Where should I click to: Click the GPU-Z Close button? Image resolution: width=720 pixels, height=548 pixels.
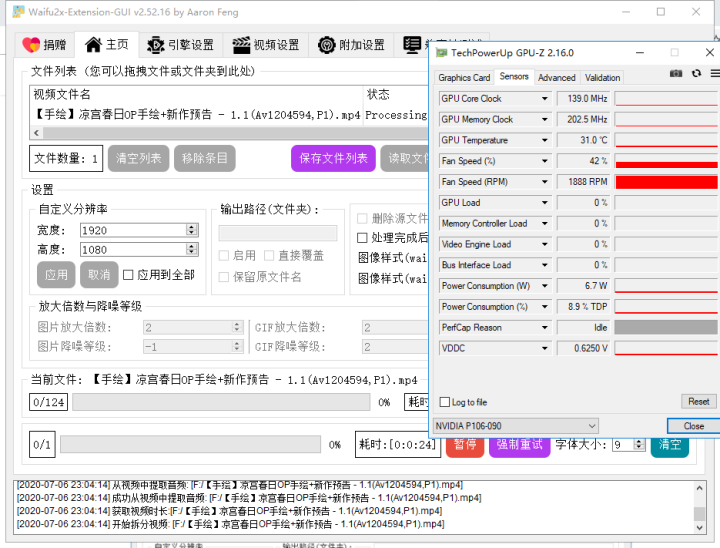click(693, 426)
